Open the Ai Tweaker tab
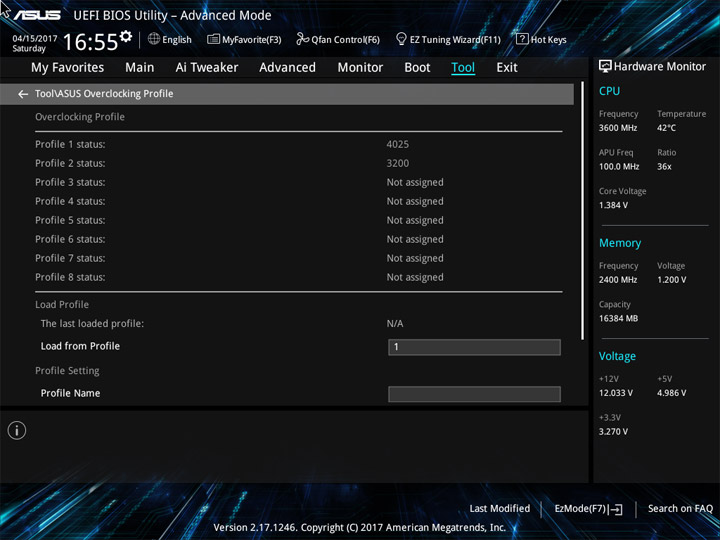The width and height of the screenshot is (720, 540). pyautogui.click(x=207, y=68)
